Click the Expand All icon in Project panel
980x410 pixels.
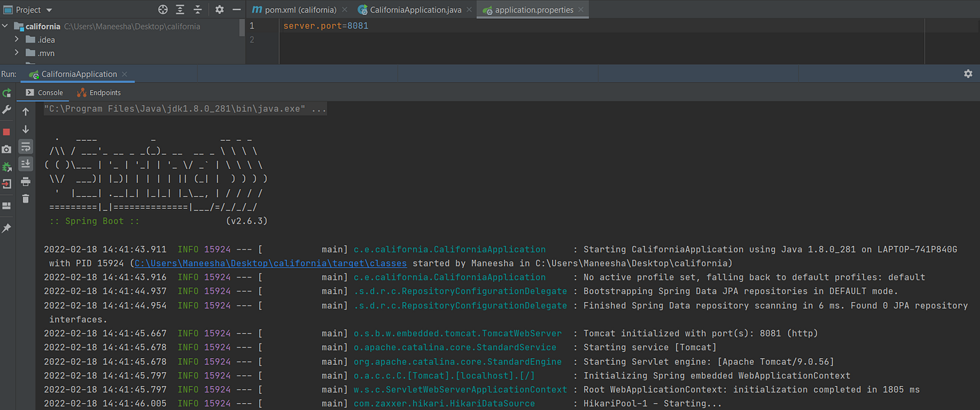tap(181, 10)
